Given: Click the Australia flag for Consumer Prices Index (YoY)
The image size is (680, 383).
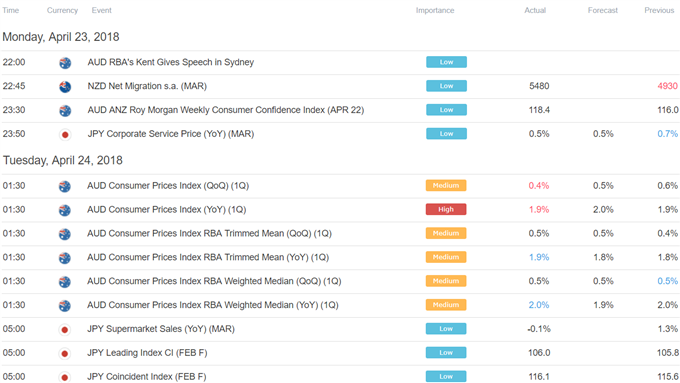Looking at the screenshot, I should (65, 210).
